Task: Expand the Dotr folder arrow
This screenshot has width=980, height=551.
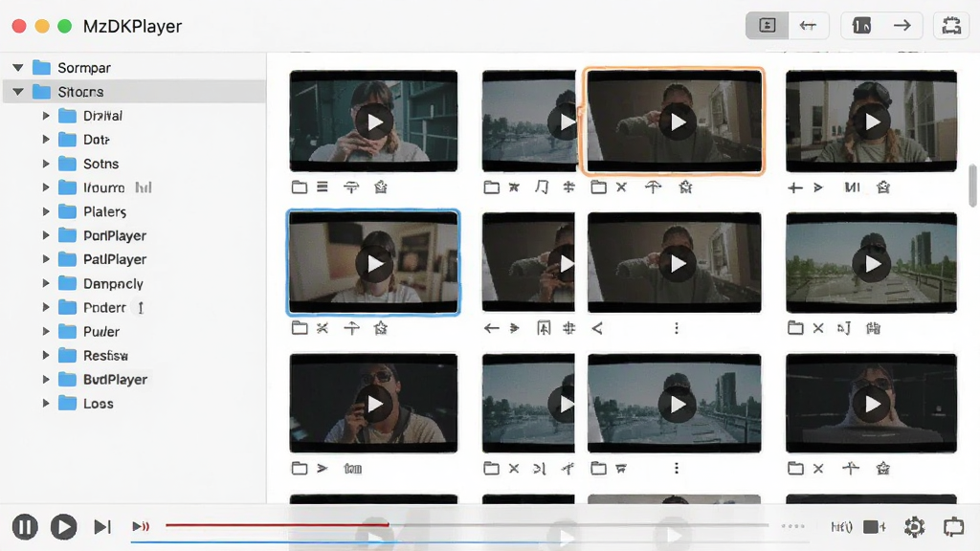Action: pyautogui.click(x=46, y=140)
